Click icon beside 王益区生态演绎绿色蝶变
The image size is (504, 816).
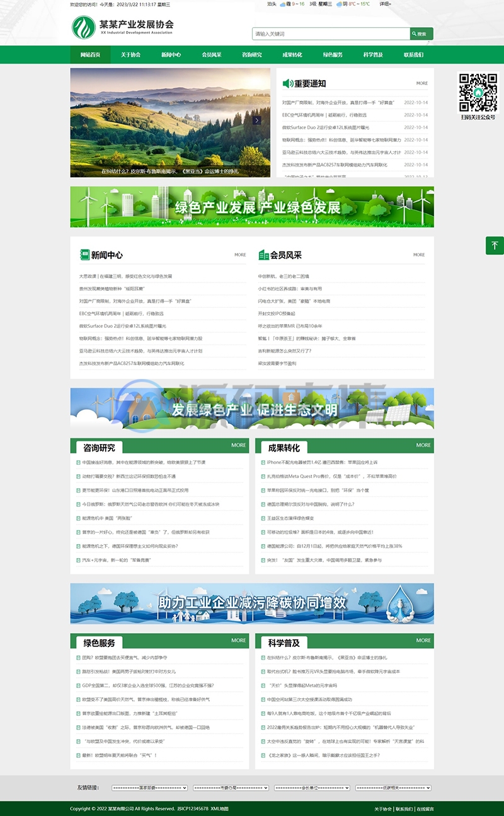pos(263,518)
